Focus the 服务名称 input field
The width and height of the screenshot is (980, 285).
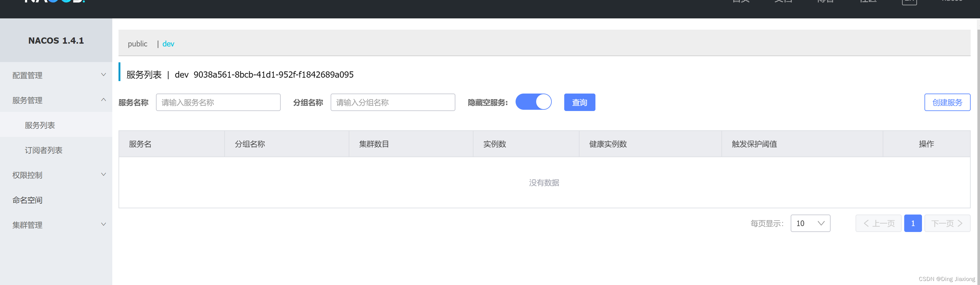point(218,102)
